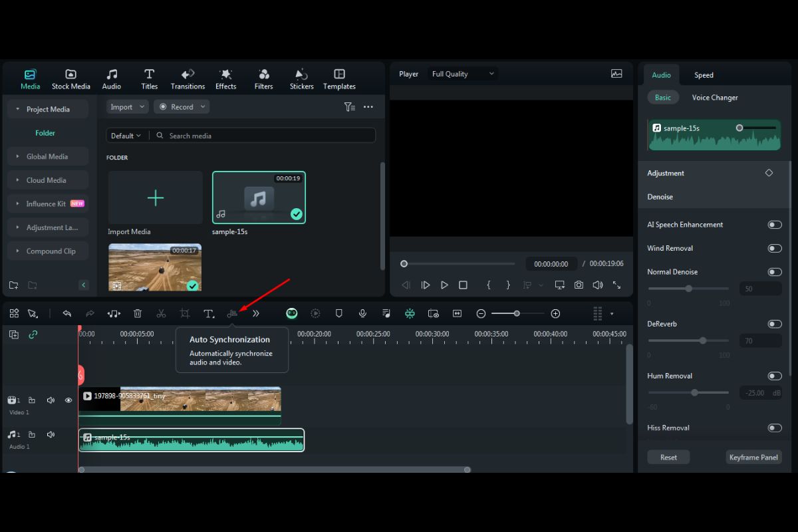Click the Import Media tile
Screen dimensions: 798x532
coord(156,198)
